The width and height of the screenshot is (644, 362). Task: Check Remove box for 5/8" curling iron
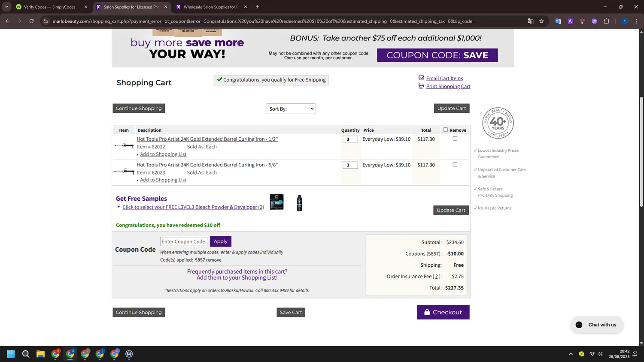(455, 164)
